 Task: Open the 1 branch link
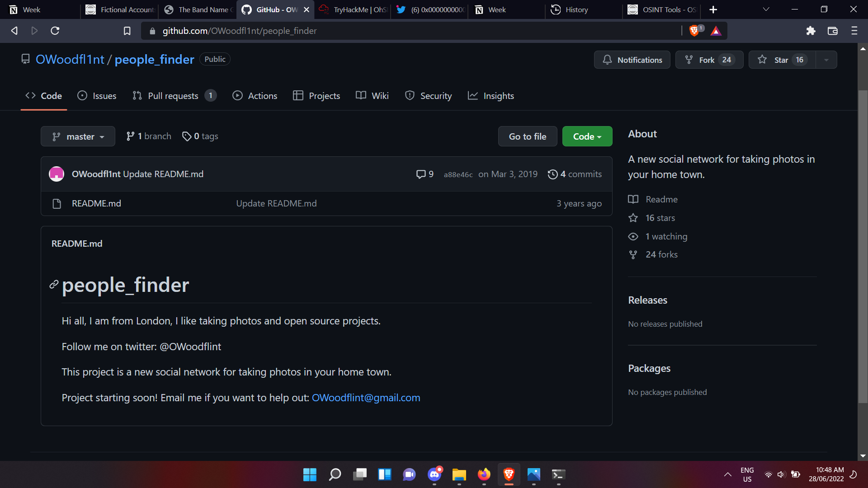click(149, 136)
